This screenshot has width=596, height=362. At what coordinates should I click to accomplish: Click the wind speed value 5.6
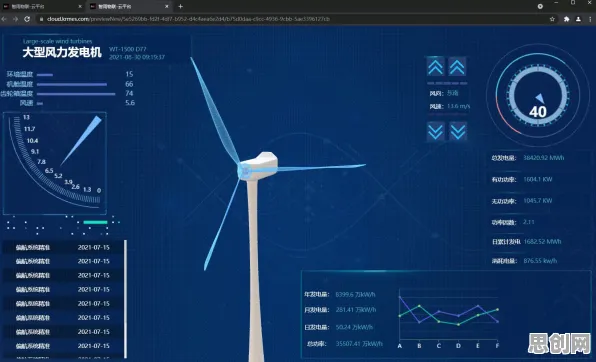(130, 103)
